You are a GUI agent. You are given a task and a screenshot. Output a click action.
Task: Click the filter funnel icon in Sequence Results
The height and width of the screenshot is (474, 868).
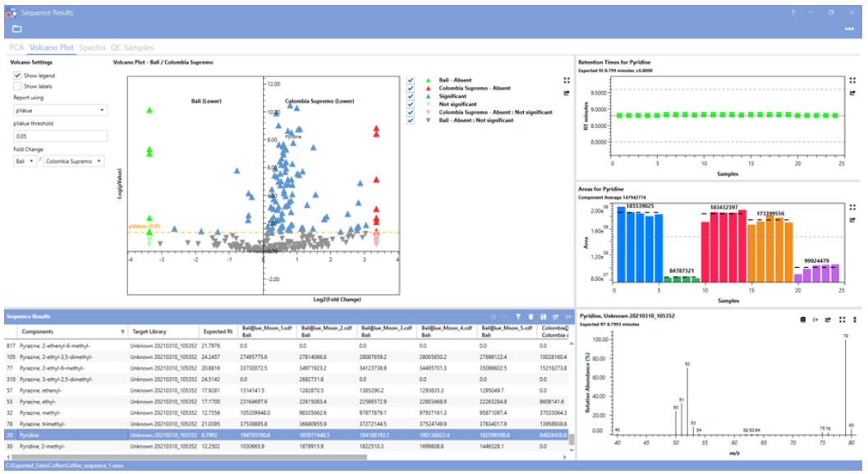518,317
